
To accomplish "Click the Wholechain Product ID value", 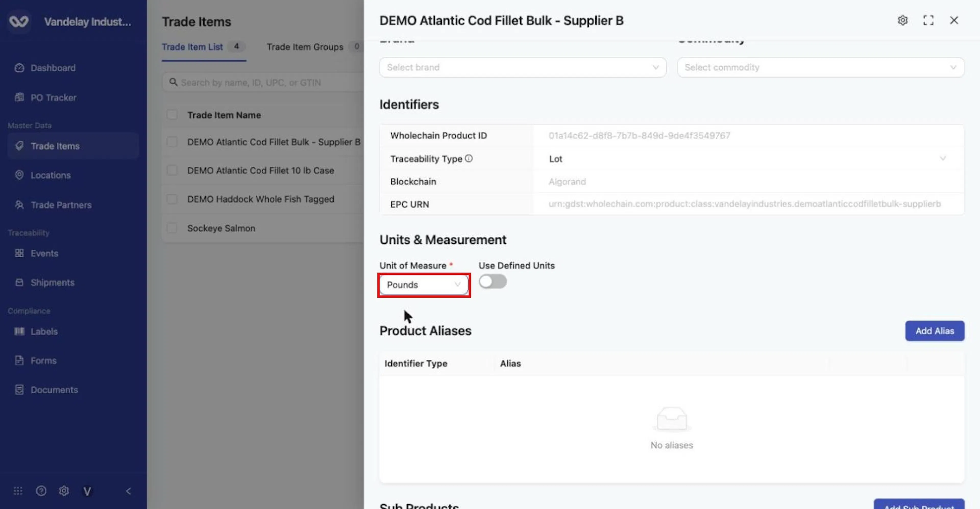I will tap(639, 135).
